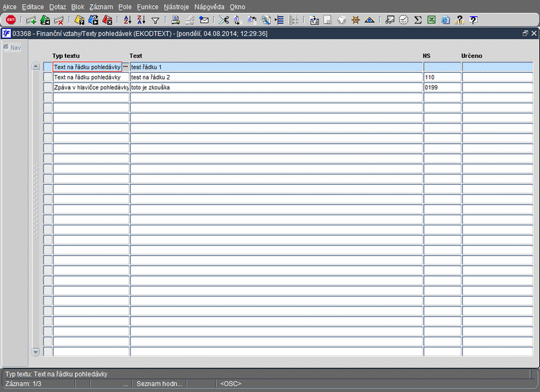Viewport: 540px width, 392px height.
Task: Click the envelope mail icon
Action: click(x=204, y=20)
